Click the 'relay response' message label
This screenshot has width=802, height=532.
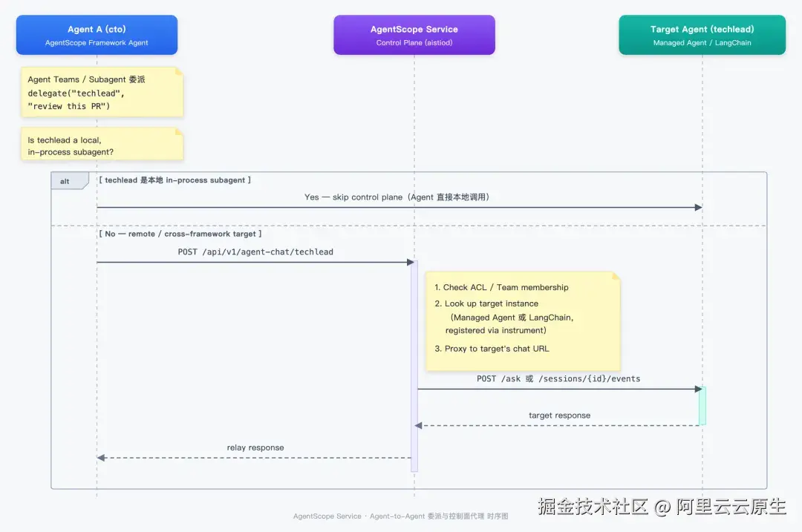255,447
